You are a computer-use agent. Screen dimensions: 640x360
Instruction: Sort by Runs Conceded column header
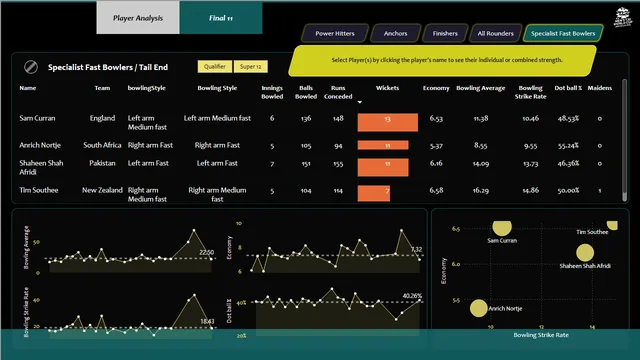[x=338, y=92]
